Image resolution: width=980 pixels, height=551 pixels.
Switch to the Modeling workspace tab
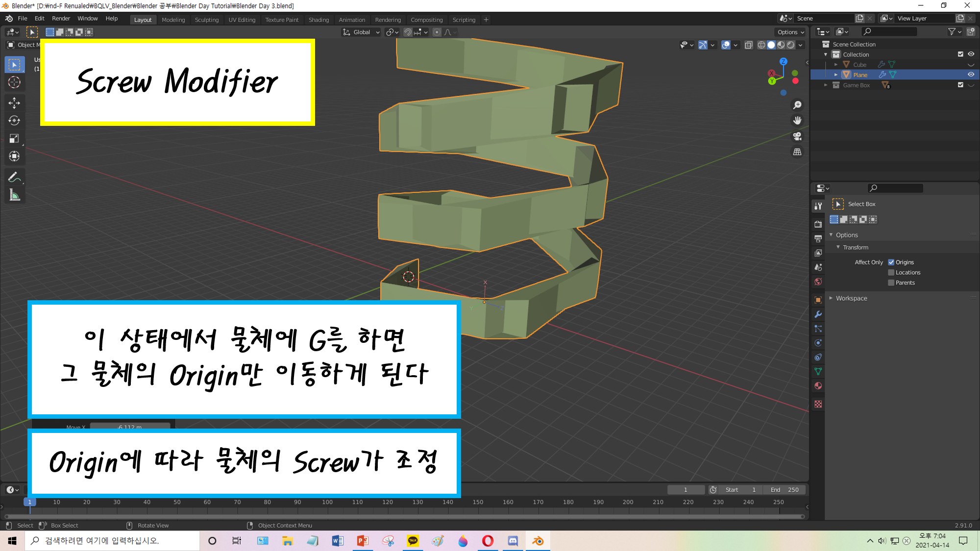pos(173,20)
